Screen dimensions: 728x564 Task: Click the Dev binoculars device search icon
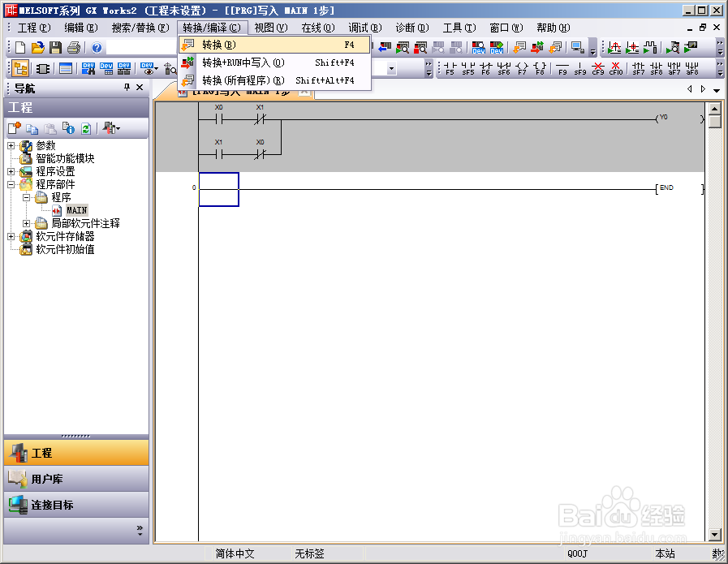(x=88, y=69)
